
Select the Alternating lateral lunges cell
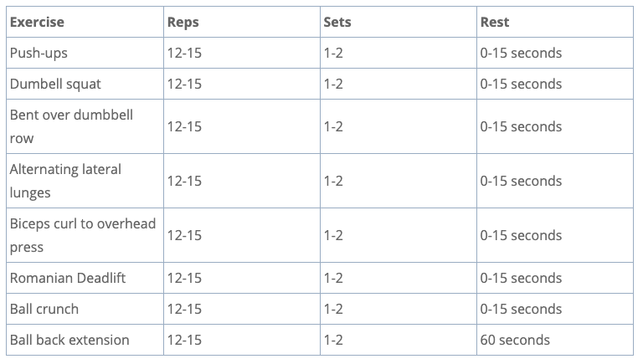(65, 181)
